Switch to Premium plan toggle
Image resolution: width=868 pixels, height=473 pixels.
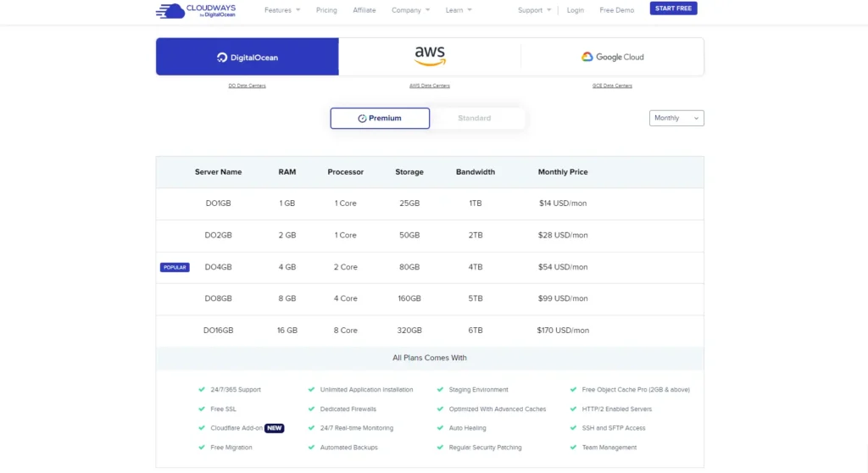pos(380,118)
